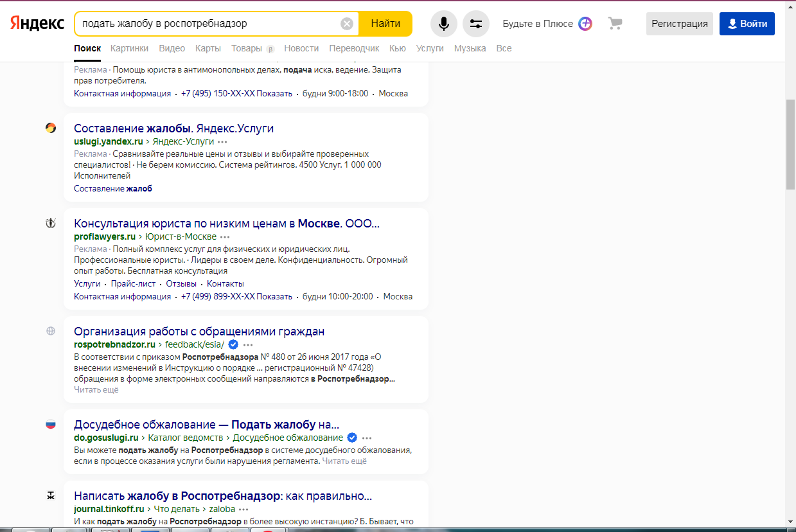796x532 pixels.
Task: Open the Будьте в Плюсе link
Action: [538, 24]
